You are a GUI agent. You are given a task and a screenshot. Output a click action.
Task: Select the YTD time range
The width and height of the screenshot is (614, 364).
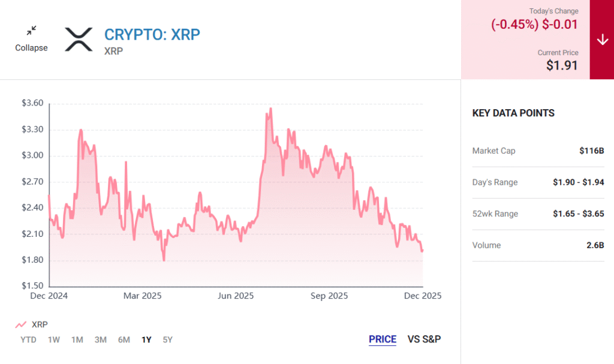coord(28,340)
